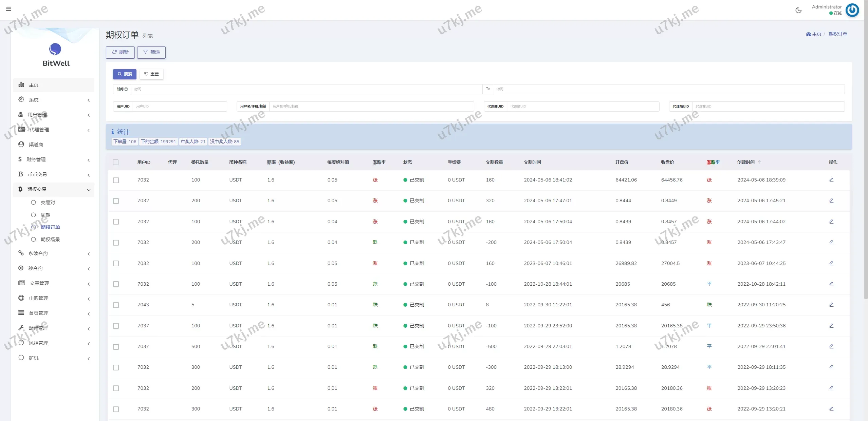Toggle dark mode moon icon
868x421 pixels.
tap(798, 10)
